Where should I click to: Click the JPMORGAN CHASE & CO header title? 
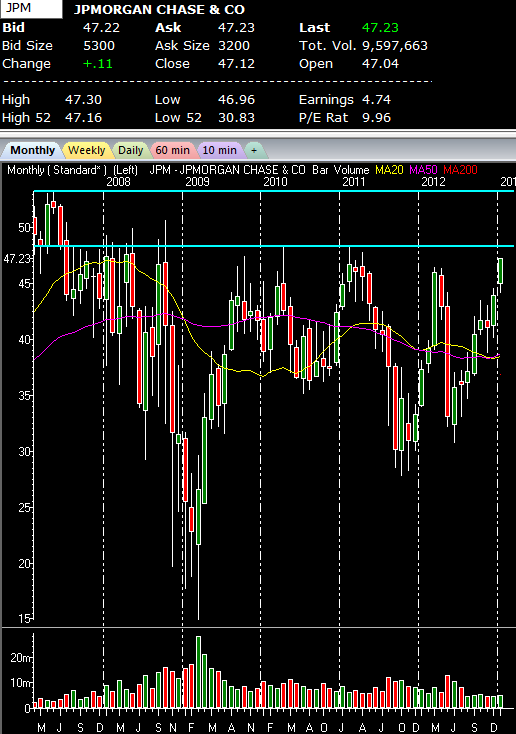tap(159, 9)
